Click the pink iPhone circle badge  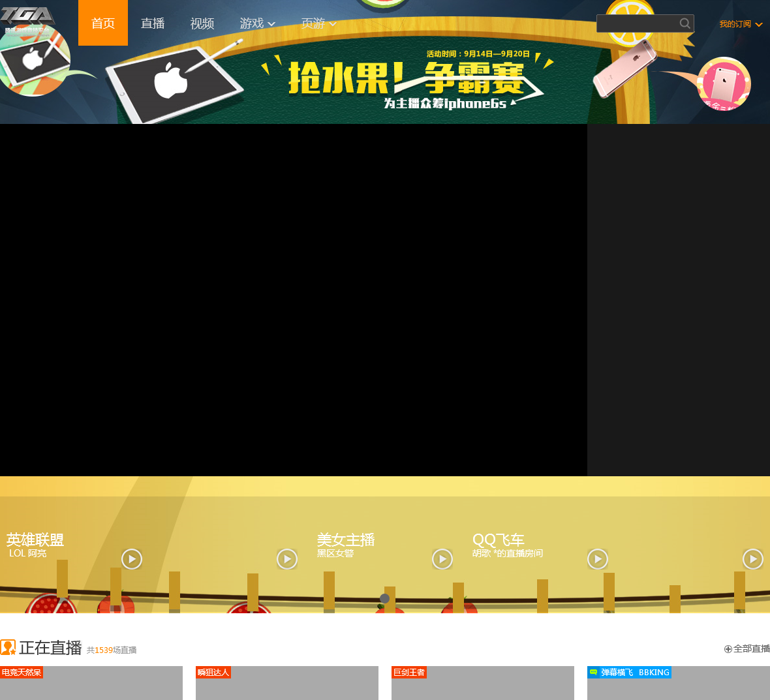tap(724, 84)
